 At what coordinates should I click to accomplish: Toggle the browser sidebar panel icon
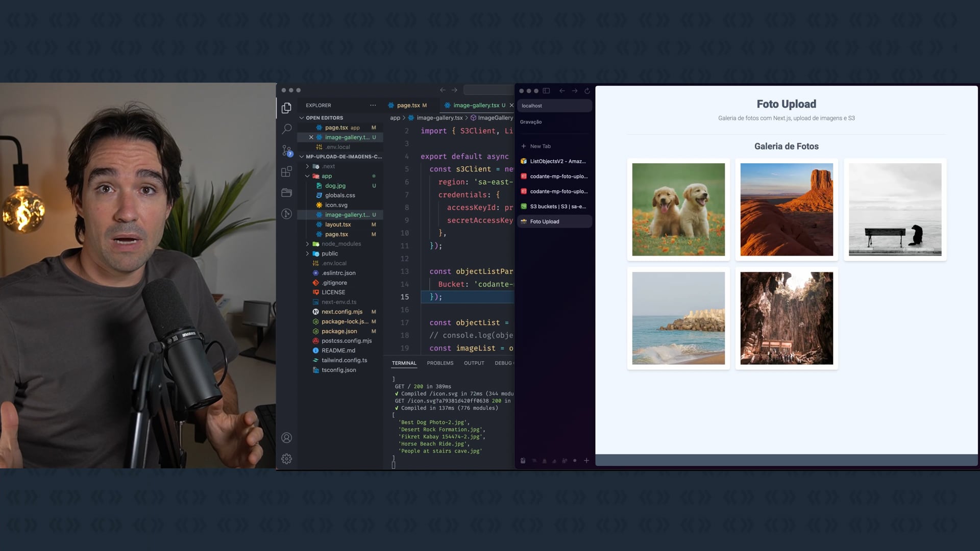(x=546, y=91)
